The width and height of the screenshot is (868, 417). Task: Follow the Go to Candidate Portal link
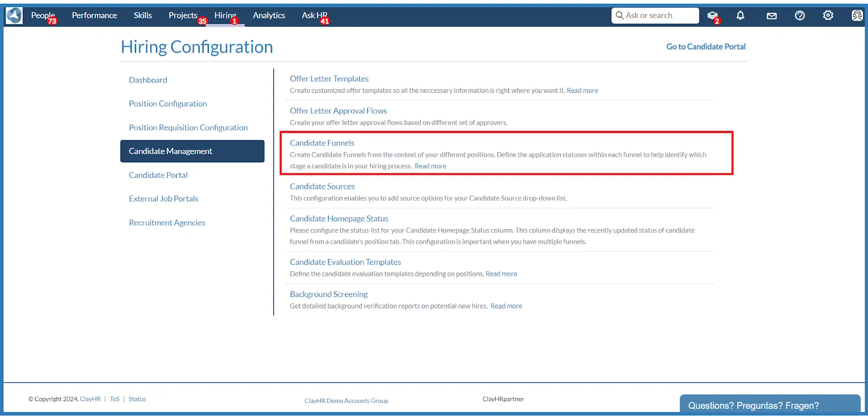[706, 47]
